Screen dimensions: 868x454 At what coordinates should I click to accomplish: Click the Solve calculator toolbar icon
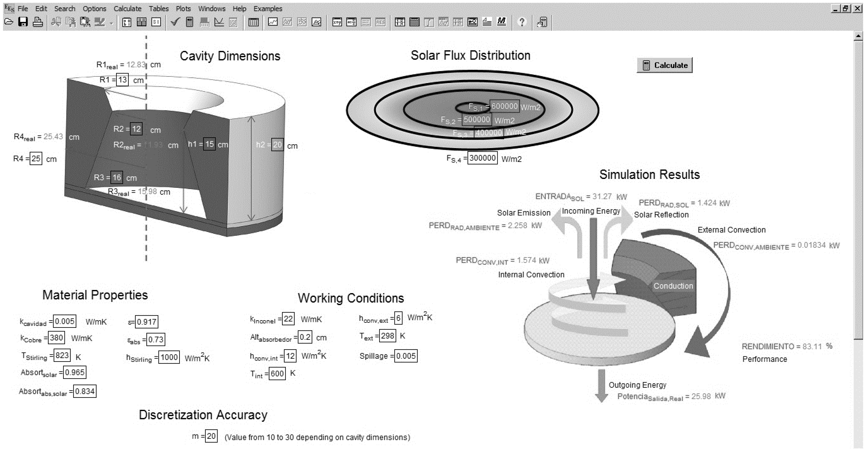(189, 22)
